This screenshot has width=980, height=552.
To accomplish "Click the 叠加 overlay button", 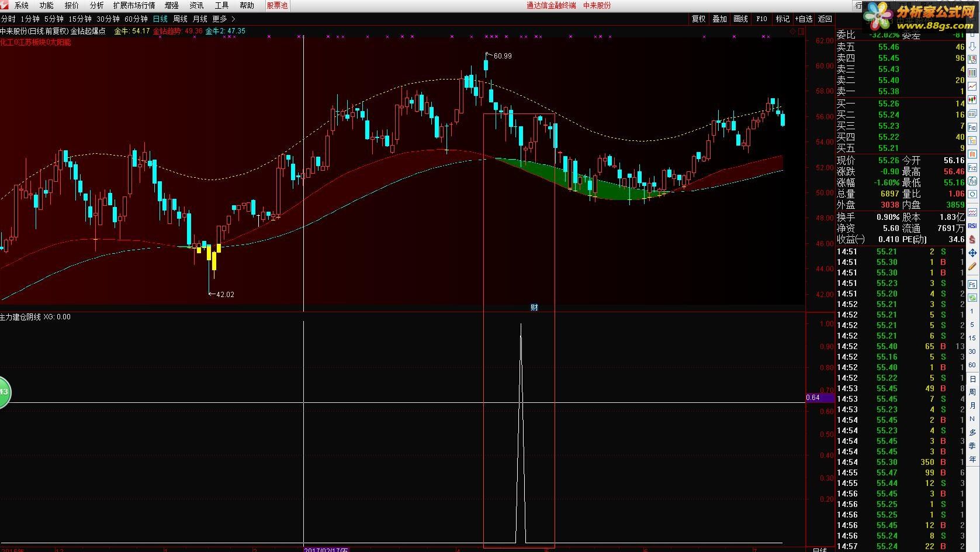I will tap(719, 19).
